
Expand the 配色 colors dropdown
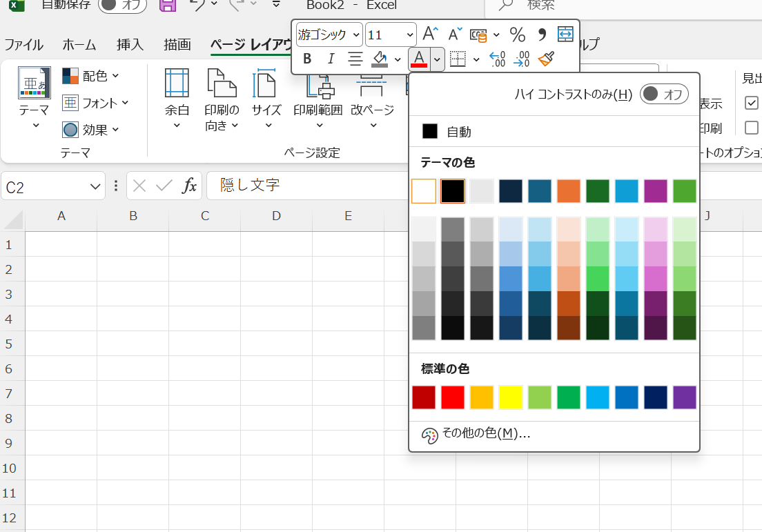[x=90, y=75]
